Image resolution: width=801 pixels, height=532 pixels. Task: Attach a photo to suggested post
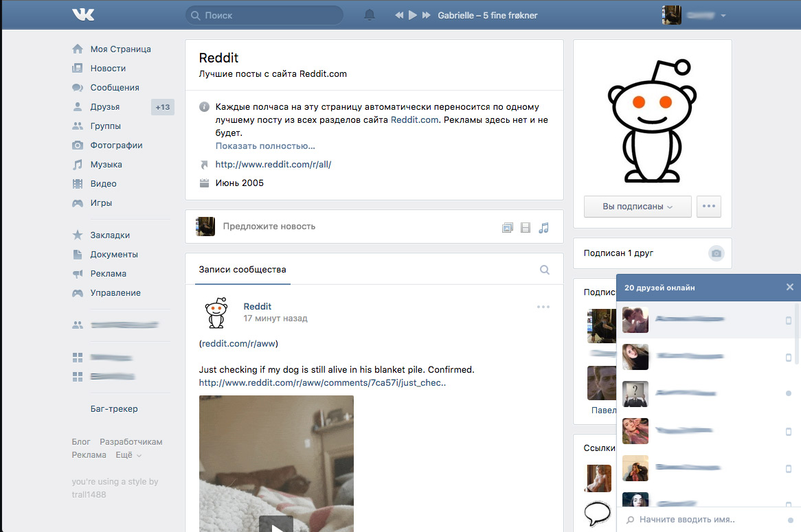[x=507, y=228]
